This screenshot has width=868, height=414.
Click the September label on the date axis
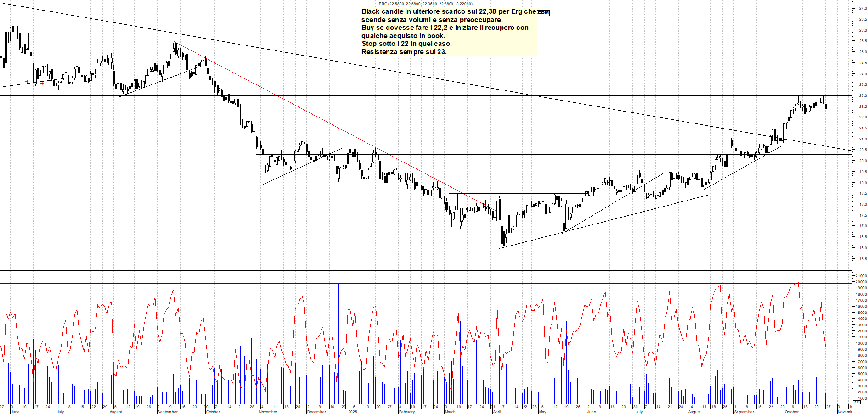[168, 412]
